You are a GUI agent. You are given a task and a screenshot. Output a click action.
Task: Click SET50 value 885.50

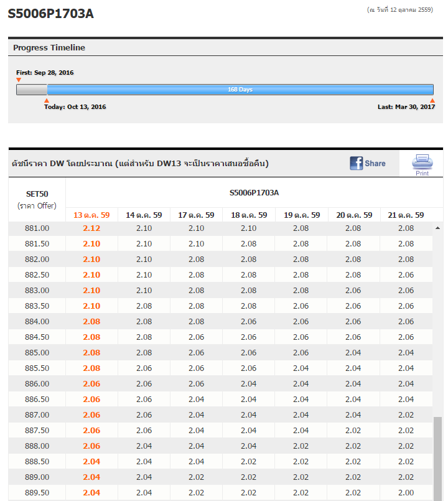click(x=37, y=368)
